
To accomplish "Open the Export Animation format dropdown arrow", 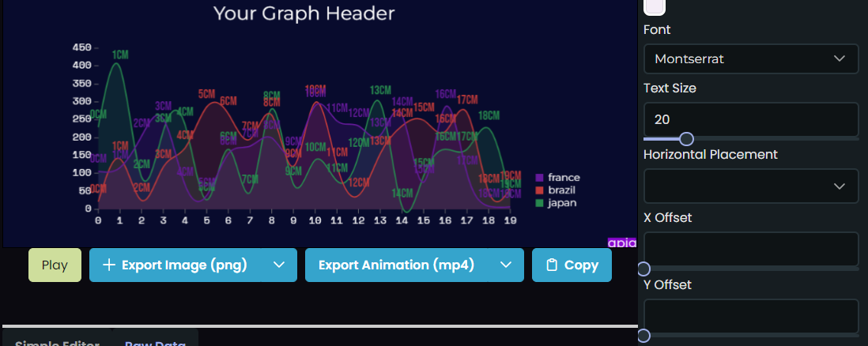I will click(x=506, y=265).
